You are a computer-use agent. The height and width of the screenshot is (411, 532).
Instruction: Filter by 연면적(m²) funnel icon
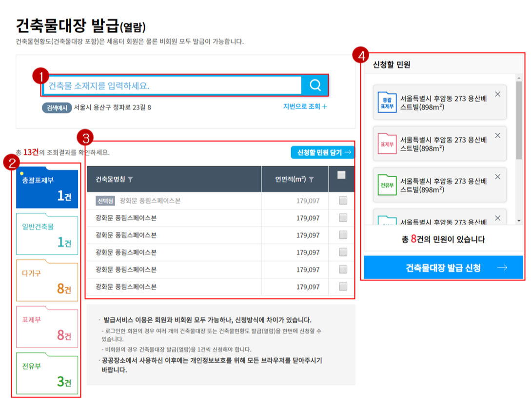click(x=311, y=180)
